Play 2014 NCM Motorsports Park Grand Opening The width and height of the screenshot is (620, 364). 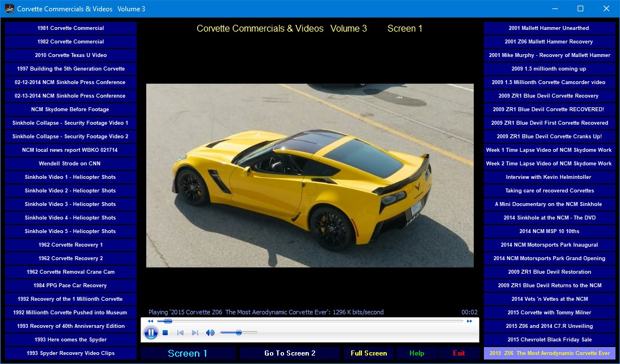coord(549,258)
